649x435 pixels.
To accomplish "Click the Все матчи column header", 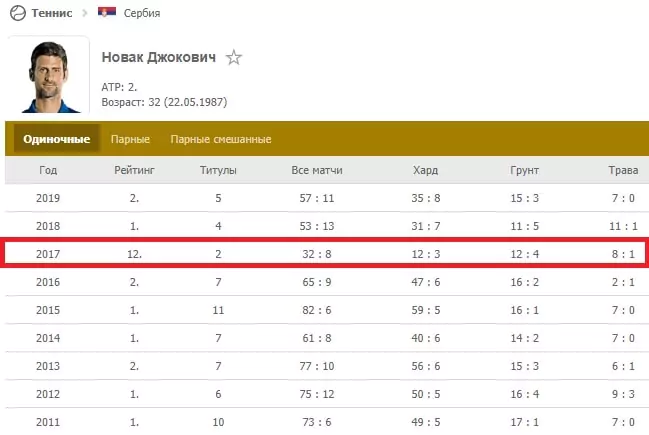I will point(317,170).
